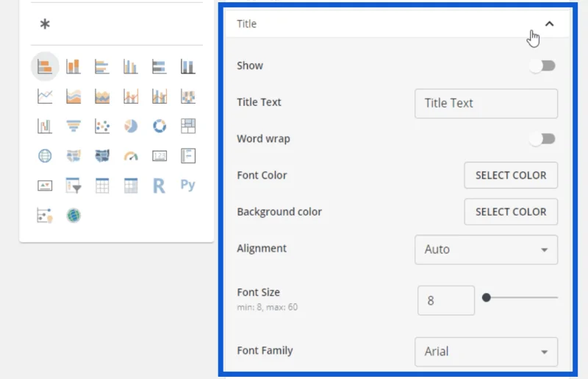The width and height of the screenshot is (588, 379).
Task: Select the ribbon chart visual
Action: (x=188, y=96)
